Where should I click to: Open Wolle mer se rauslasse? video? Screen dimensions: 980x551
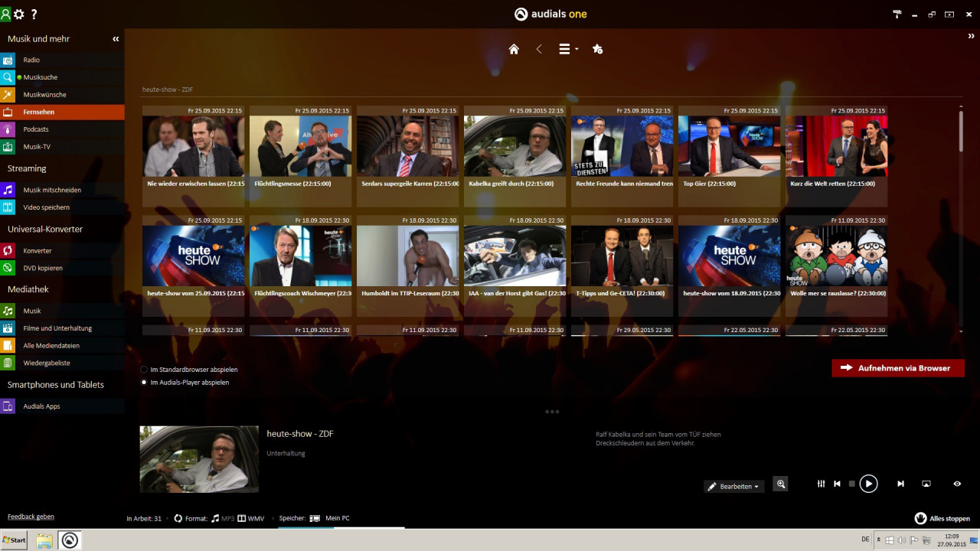coord(837,256)
